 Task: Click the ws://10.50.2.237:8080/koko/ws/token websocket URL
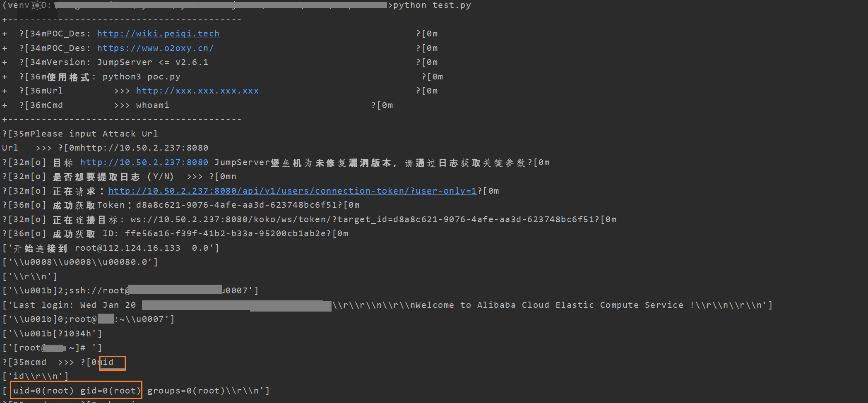tap(363, 219)
